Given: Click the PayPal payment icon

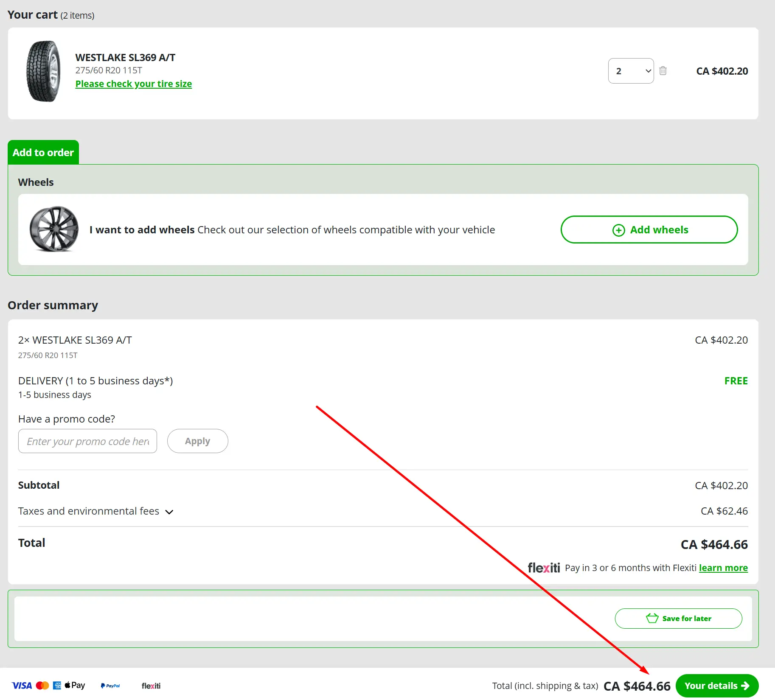Looking at the screenshot, I should click(x=110, y=686).
